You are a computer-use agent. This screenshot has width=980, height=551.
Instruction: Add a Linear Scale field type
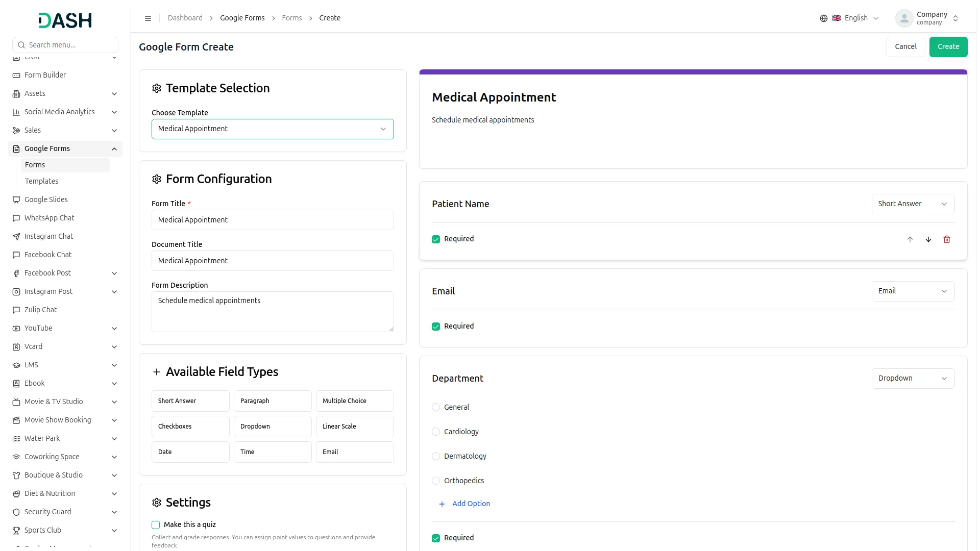355,427
